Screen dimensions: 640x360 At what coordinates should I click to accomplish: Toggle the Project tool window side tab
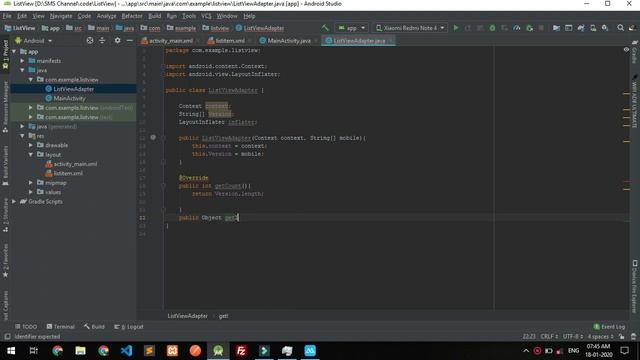point(5,54)
